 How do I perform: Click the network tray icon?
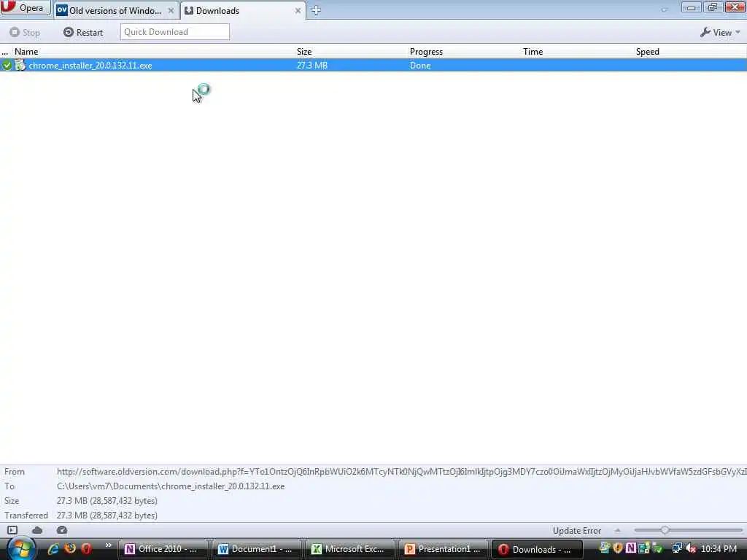(x=677, y=548)
